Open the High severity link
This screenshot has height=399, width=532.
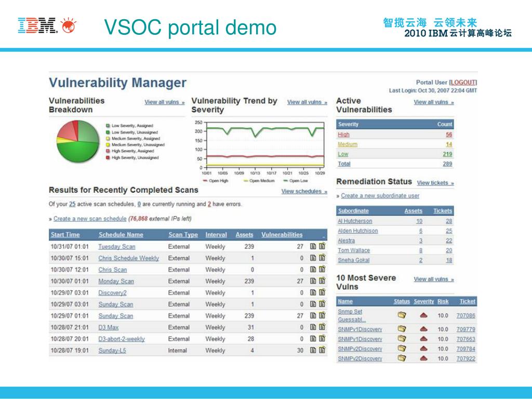(x=343, y=135)
